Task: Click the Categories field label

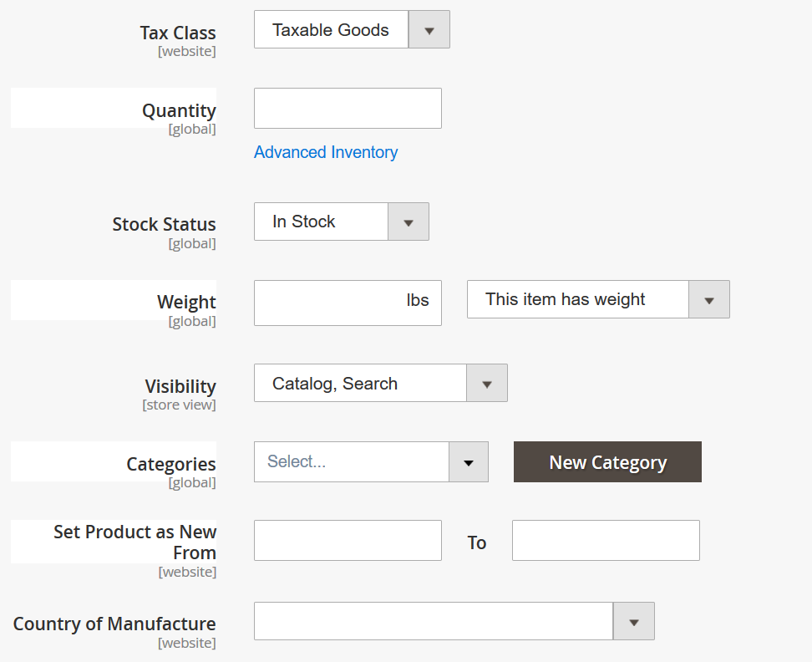Action: [171, 465]
